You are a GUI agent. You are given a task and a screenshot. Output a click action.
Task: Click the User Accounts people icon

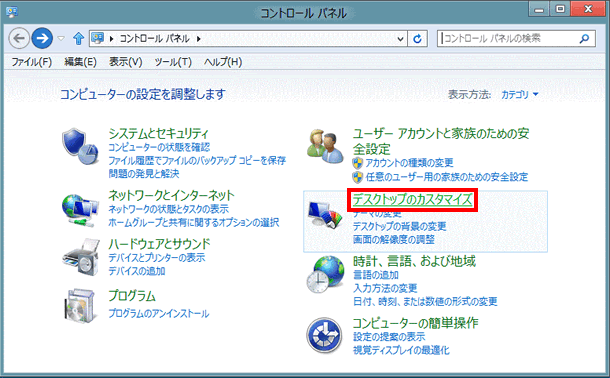coord(325,147)
